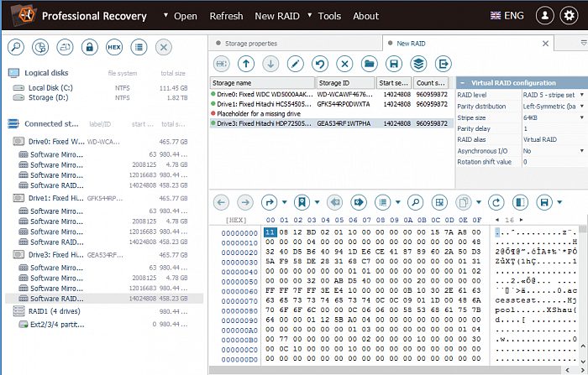
Task: Open the Asynchronous I/O dropdown
Action: coord(581,151)
